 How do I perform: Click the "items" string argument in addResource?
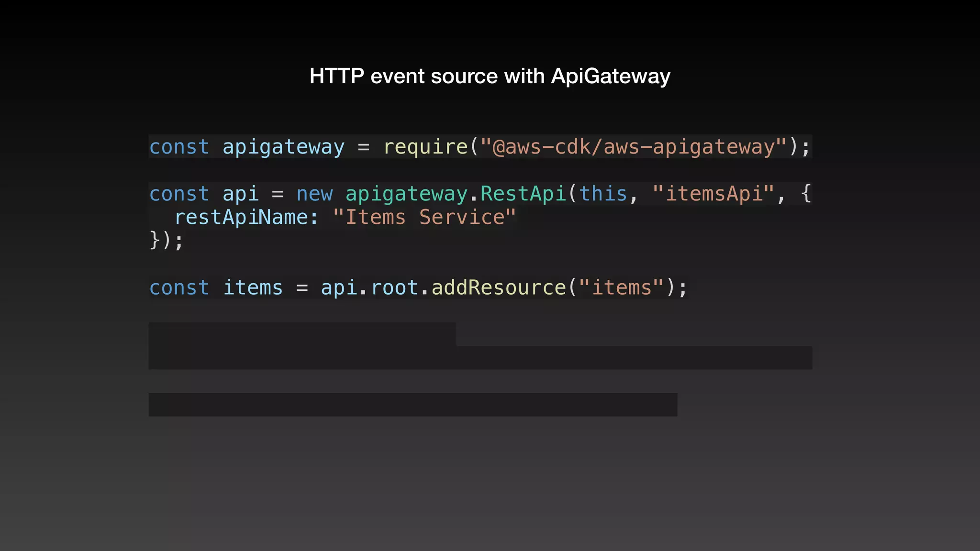pos(622,287)
